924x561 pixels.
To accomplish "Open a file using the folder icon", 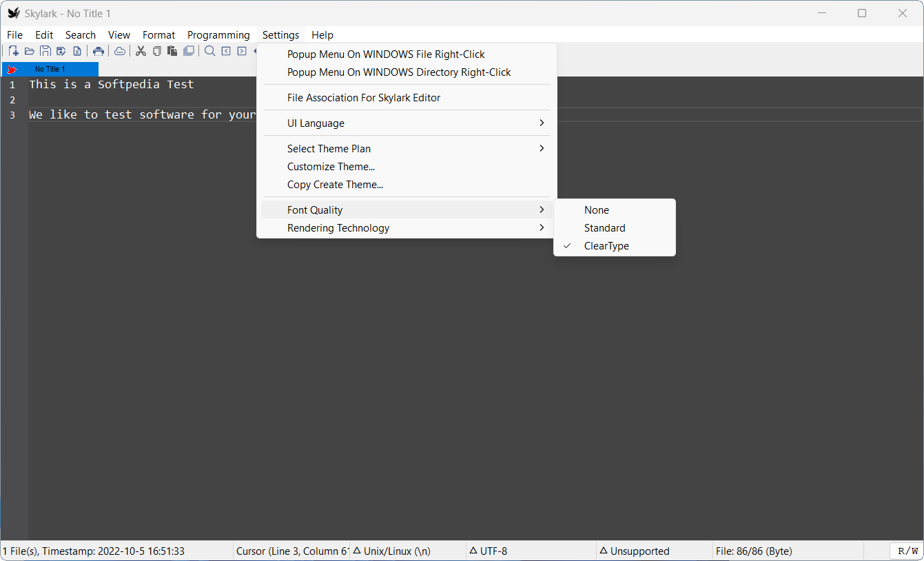I will click(x=30, y=51).
